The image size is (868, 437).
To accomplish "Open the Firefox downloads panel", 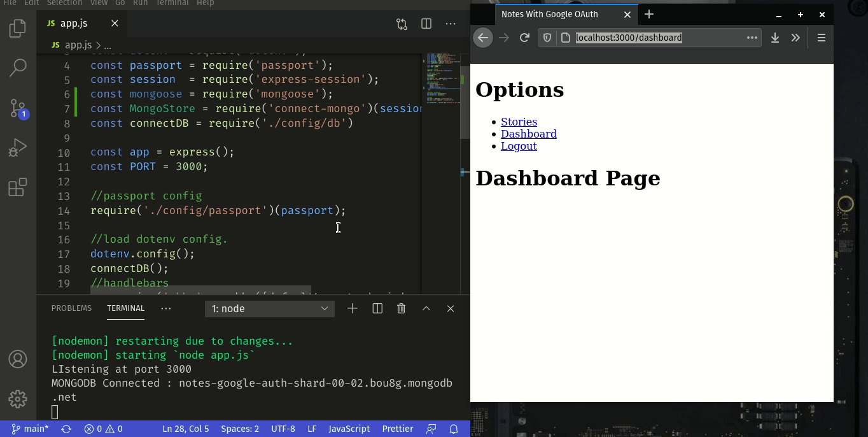I will [775, 38].
